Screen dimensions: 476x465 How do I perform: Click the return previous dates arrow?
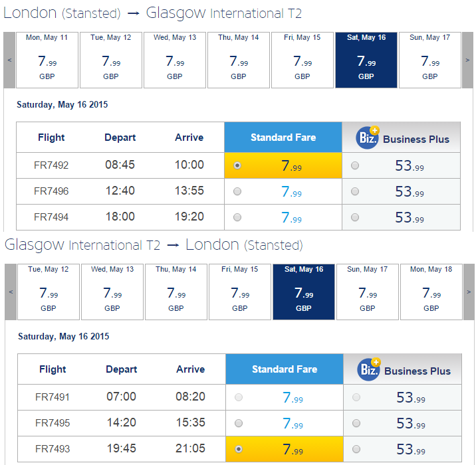tap(11, 292)
